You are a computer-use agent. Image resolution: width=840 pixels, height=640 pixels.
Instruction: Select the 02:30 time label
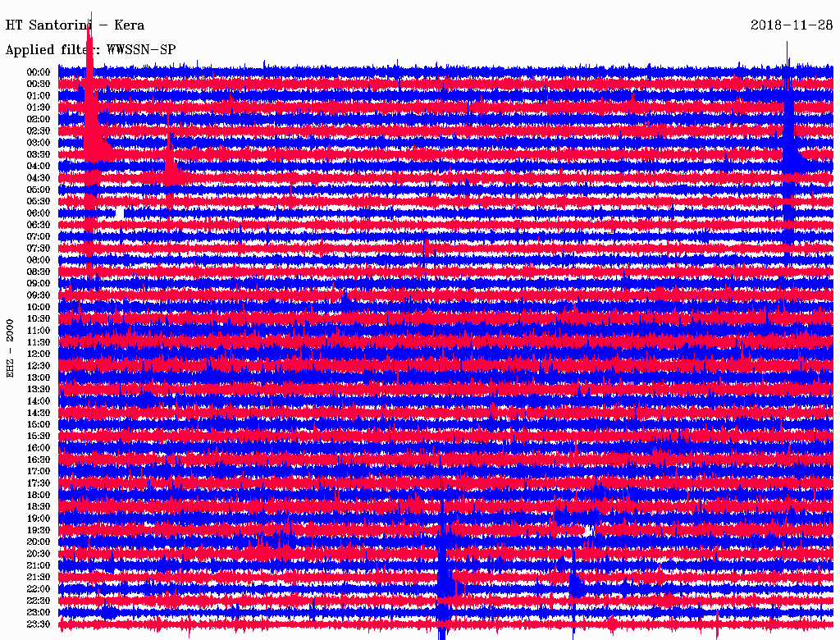[x=39, y=130]
